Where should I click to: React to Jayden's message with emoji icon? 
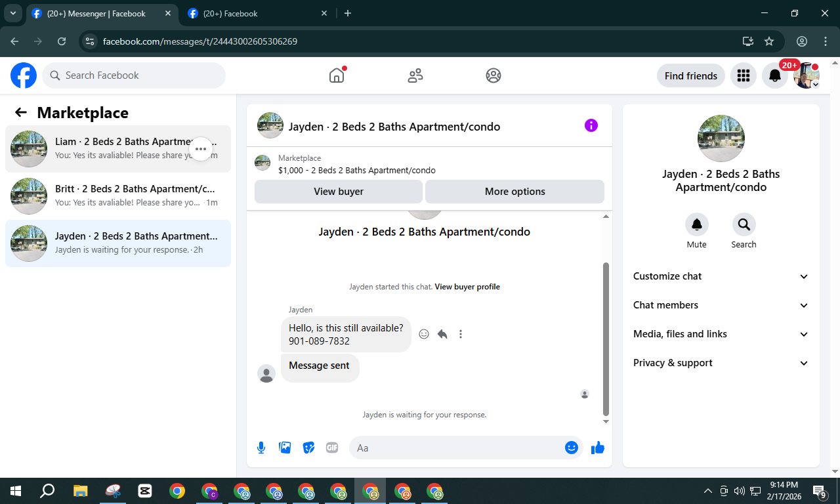tap(424, 334)
